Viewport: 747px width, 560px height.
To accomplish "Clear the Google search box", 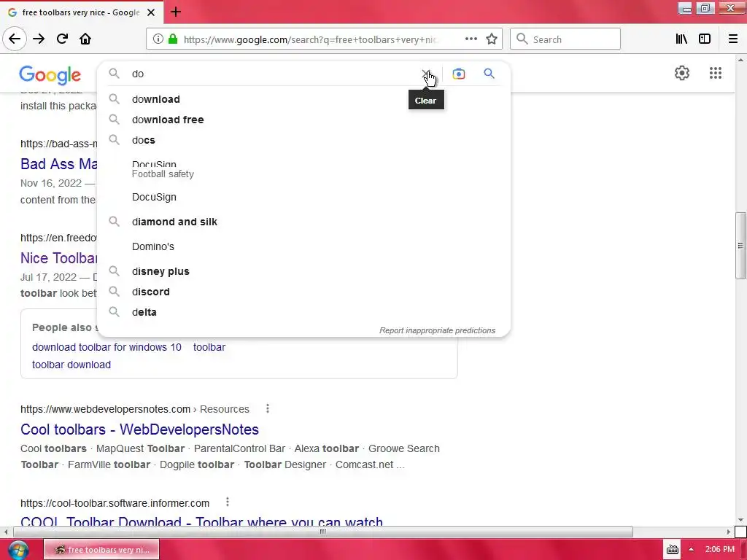I will point(426,74).
